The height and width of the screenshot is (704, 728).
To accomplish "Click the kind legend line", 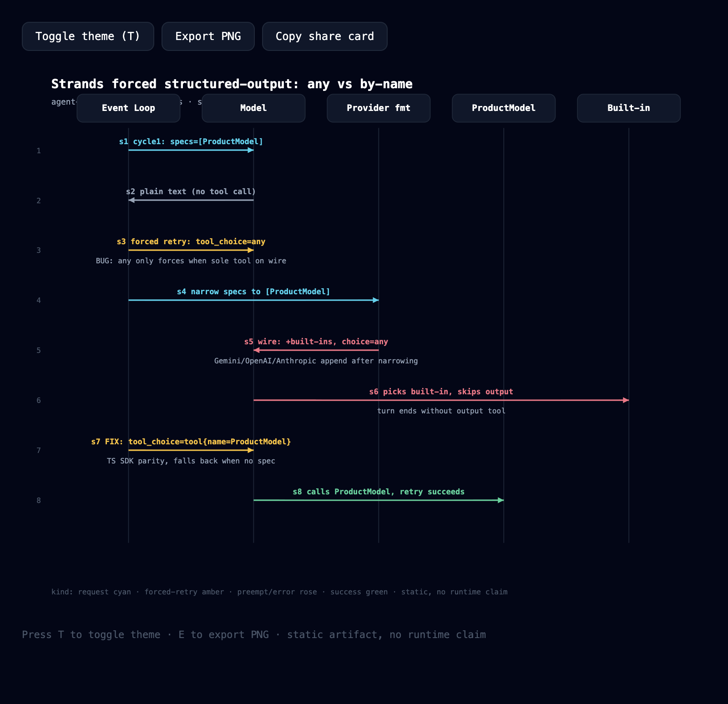I will tap(279, 592).
